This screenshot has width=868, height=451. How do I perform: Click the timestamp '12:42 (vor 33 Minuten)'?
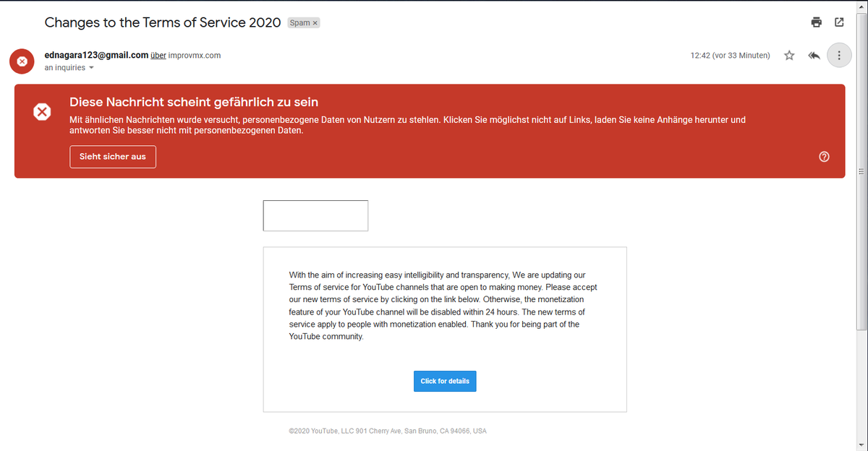click(x=730, y=55)
